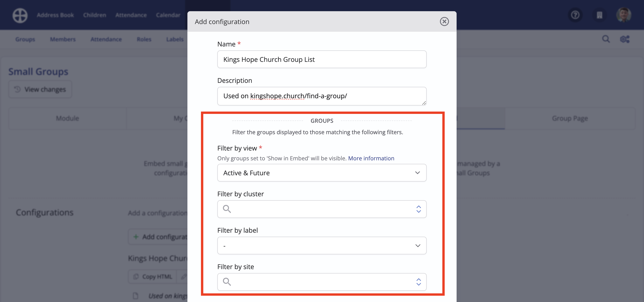Image resolution: width=644 pixels, height=302 pixels.
Task: Click the search magnifier in sub-navigation
Action: coord(606,39)
